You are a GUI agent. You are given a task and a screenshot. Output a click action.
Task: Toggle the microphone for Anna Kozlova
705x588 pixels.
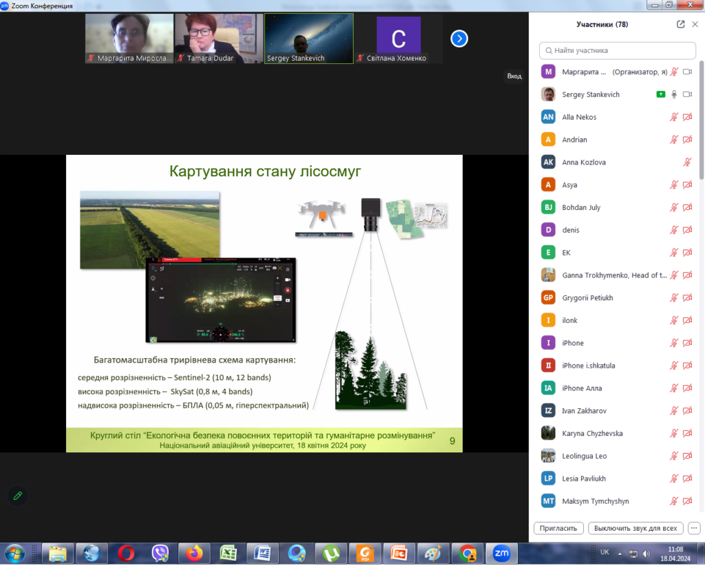pos(686,162)
